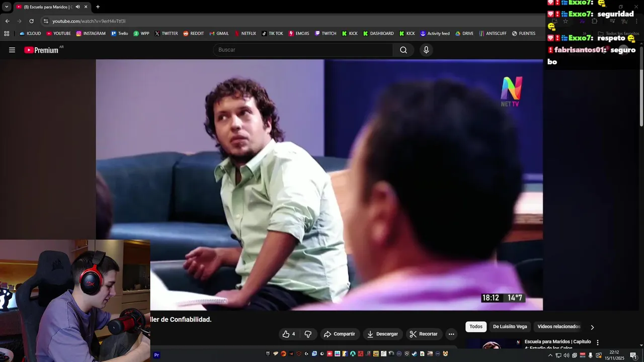Open Escuela para Maridos Capítulo recommendation
Image resolution: width=644 pixels, height=362 pixels.
coord(557,344)
